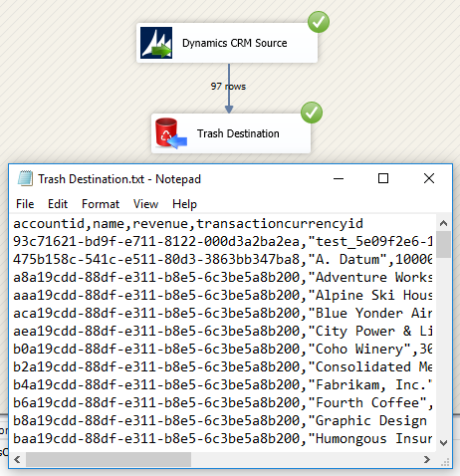Click header line accountid,name,revenue
460x476 pixels.
[188, 223]
